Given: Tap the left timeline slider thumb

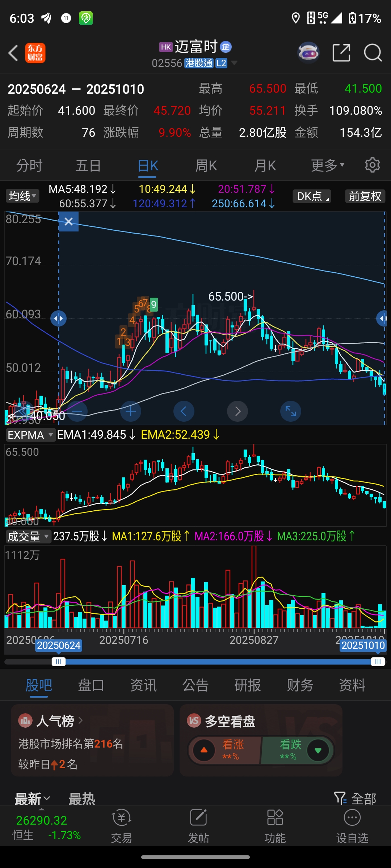Looking at the screenshot, I should [59, 662].
